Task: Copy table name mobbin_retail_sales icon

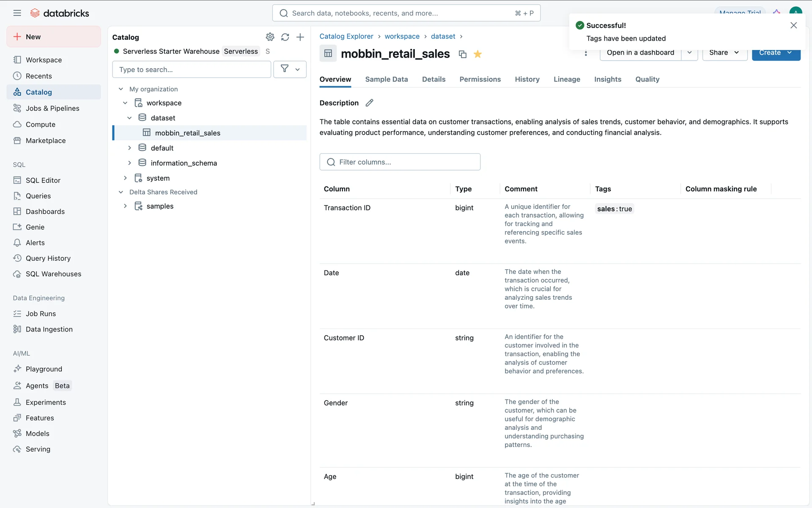Action: [x=462, y=54]
